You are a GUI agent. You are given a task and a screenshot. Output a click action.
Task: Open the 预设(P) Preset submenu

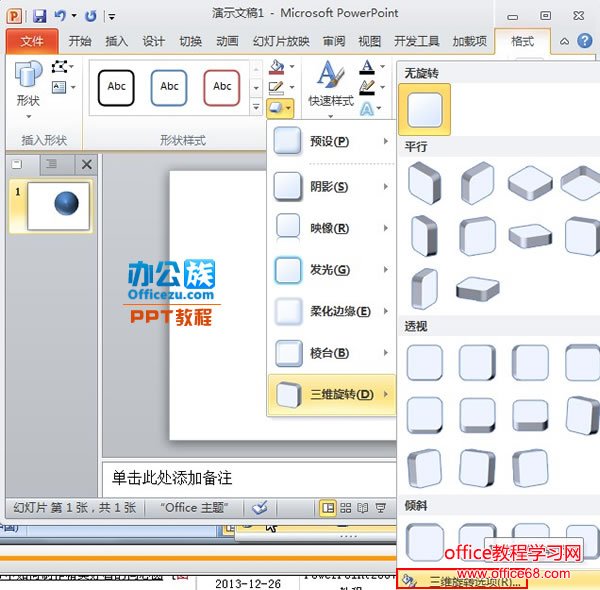point(331,141)
